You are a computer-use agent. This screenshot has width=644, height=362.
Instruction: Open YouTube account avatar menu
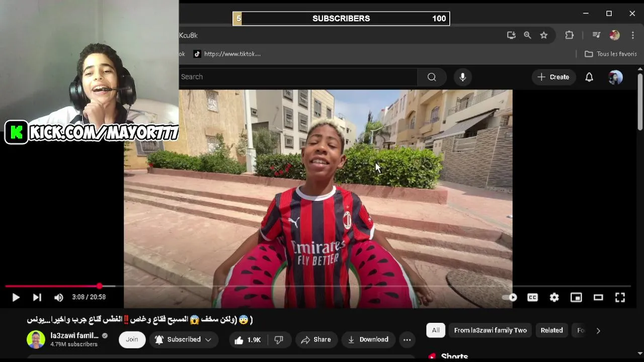(615, 77)
